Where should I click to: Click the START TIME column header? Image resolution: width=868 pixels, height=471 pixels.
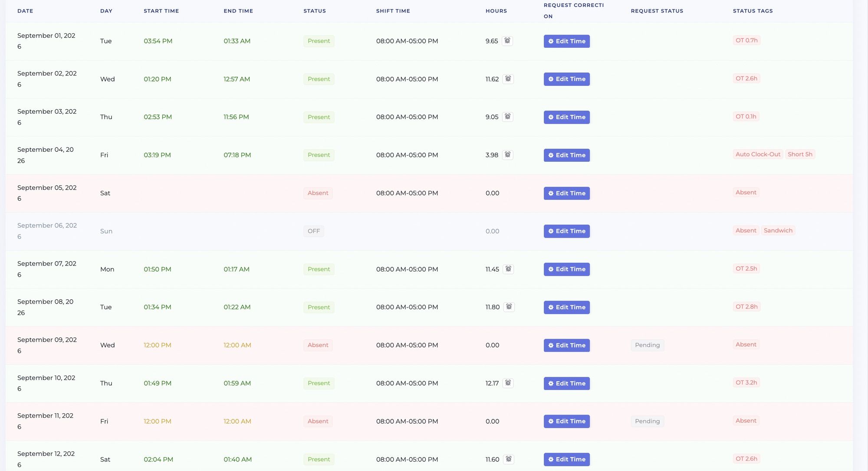161,11
